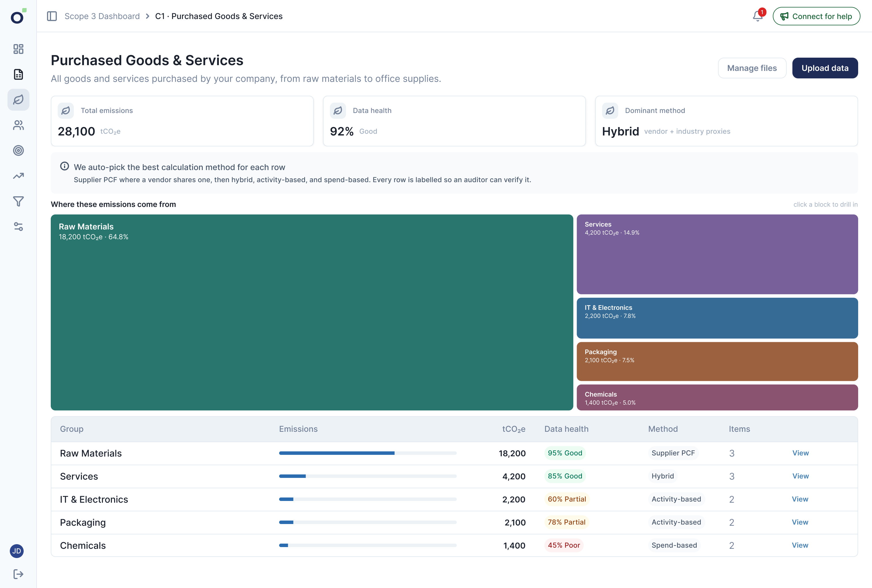
Task: Open the notifications bell
Action: pos(758,16)
